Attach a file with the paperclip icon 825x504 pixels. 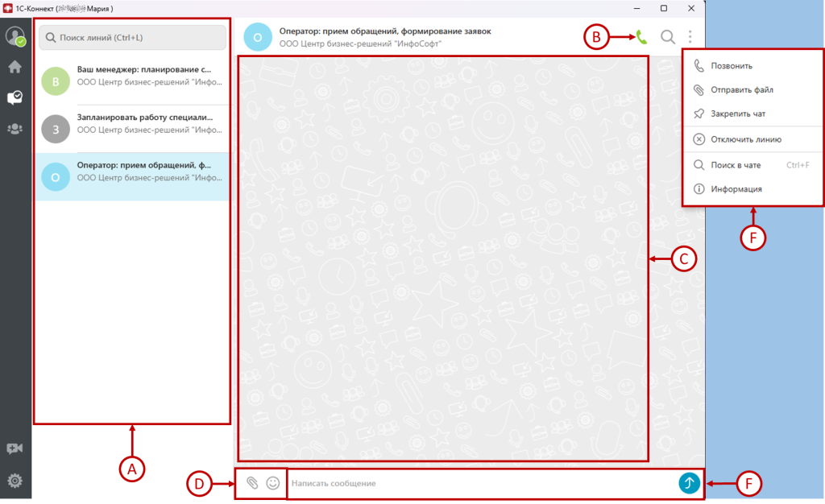pos(252,482)
